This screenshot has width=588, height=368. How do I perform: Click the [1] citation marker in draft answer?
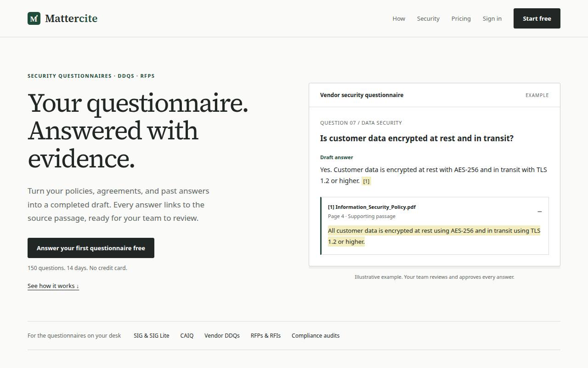[x=366, y=181]
